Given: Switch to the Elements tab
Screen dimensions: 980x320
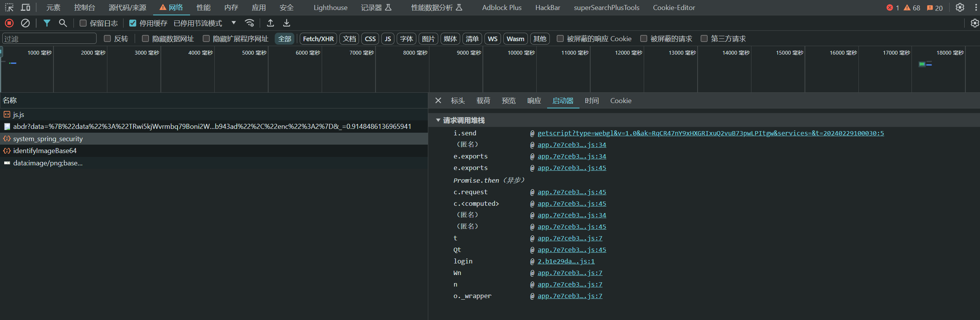Looking at the screenshot, I should tap(53, 8).
